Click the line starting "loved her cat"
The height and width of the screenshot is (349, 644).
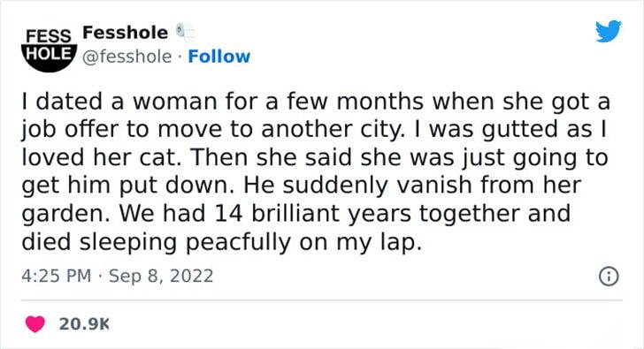(x=315, y=158)
